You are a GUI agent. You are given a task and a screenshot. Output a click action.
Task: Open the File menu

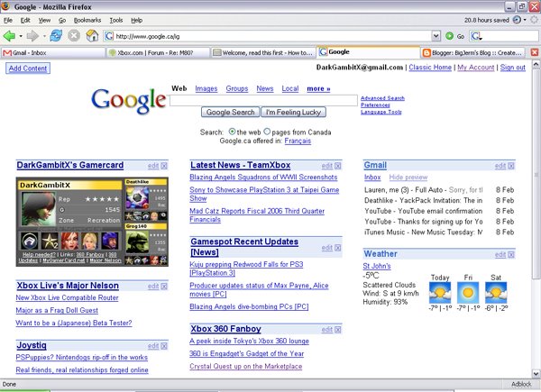[x=8, y=20]
